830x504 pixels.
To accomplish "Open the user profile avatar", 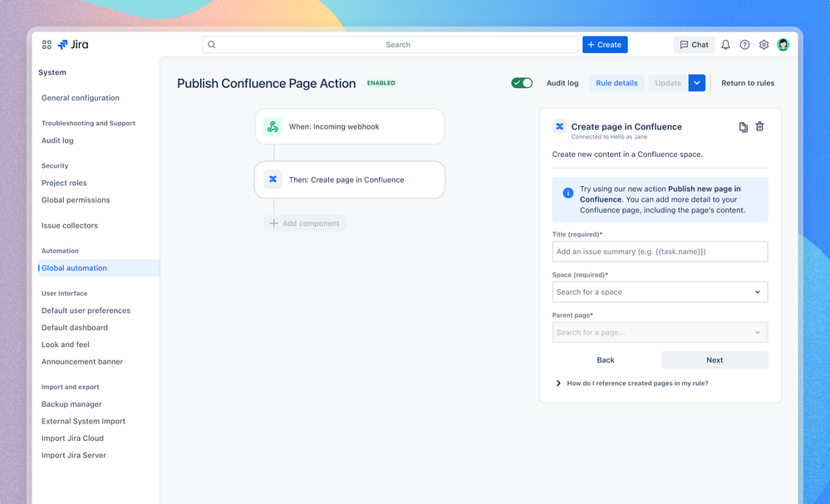I will tap(783, 45).
